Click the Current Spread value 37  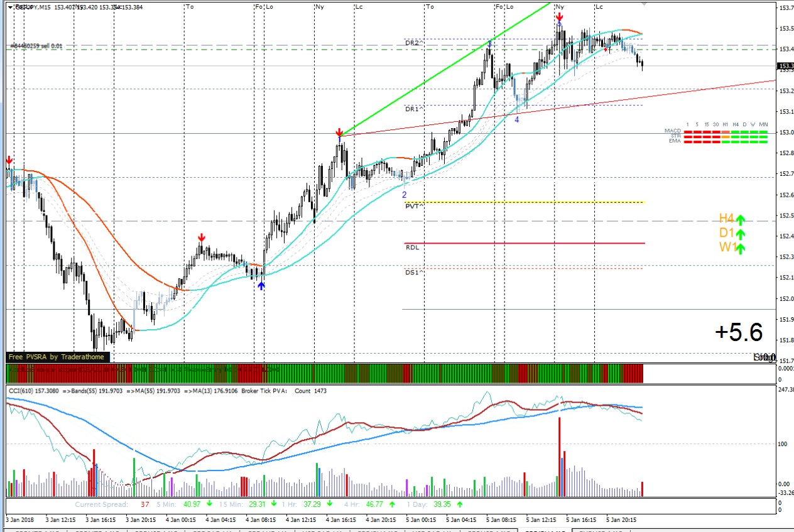tap(145, 504)
